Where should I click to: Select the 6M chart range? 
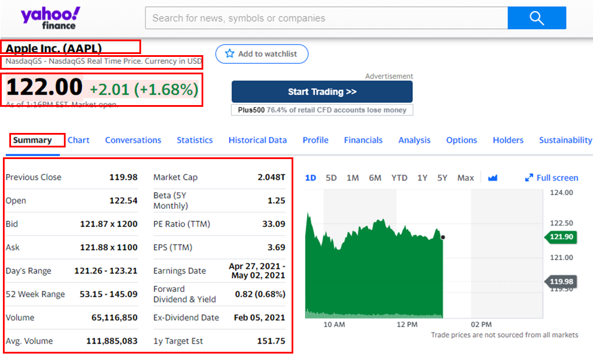(x=375, y=178)
